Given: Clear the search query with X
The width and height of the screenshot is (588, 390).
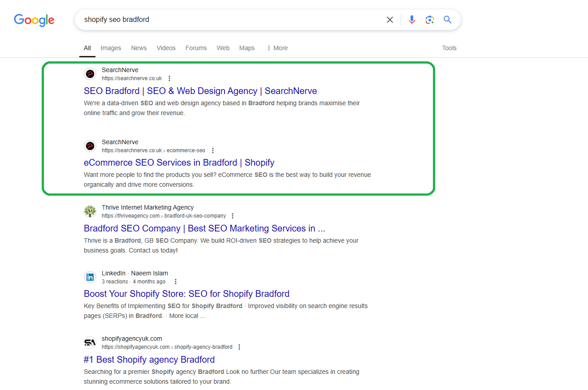Looking at the screenshot, I should 390,20.
